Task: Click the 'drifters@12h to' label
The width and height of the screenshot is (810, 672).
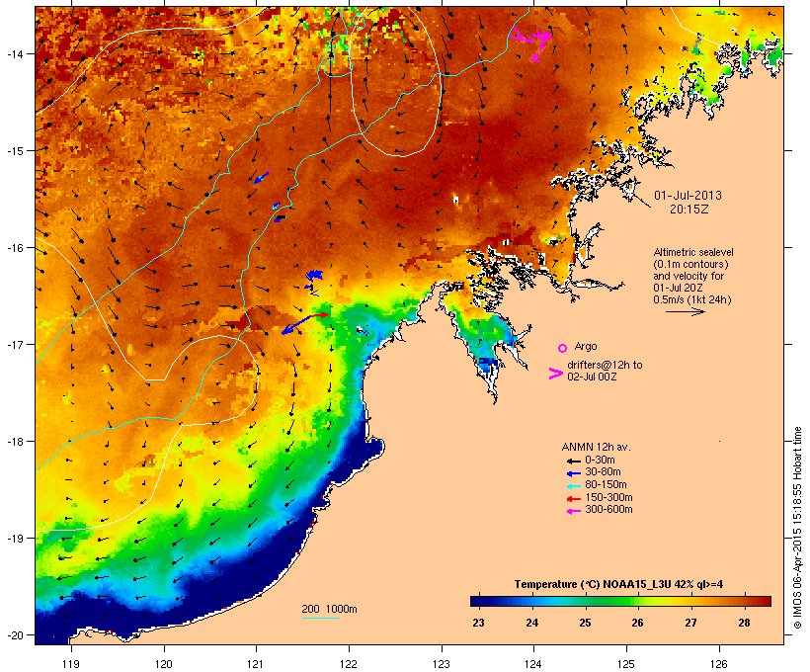Action: [605, 365]
